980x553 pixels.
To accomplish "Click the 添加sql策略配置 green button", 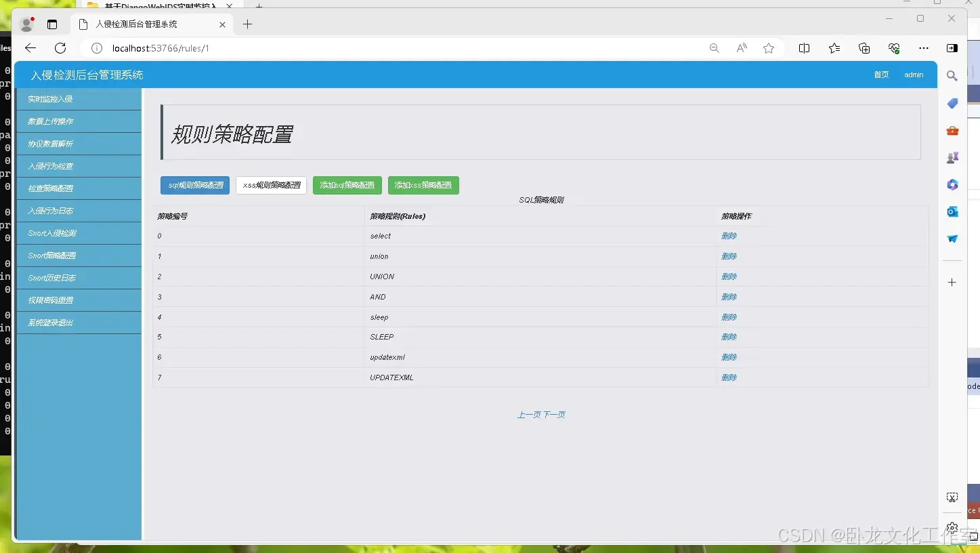I will click(347, 185).
